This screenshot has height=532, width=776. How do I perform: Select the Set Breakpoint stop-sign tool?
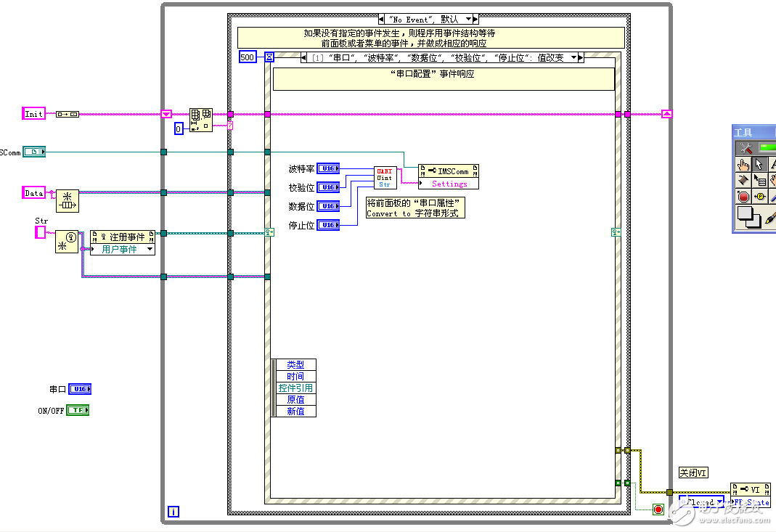743,197
